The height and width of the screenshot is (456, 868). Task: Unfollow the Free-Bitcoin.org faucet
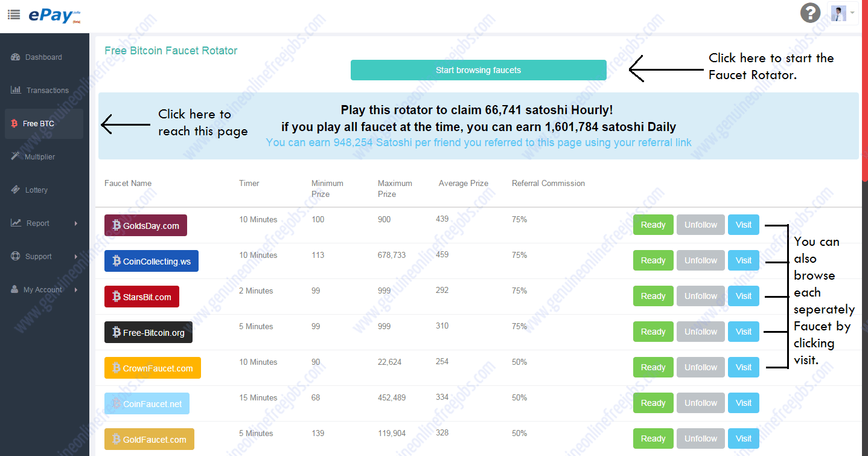tap(701, 332)
